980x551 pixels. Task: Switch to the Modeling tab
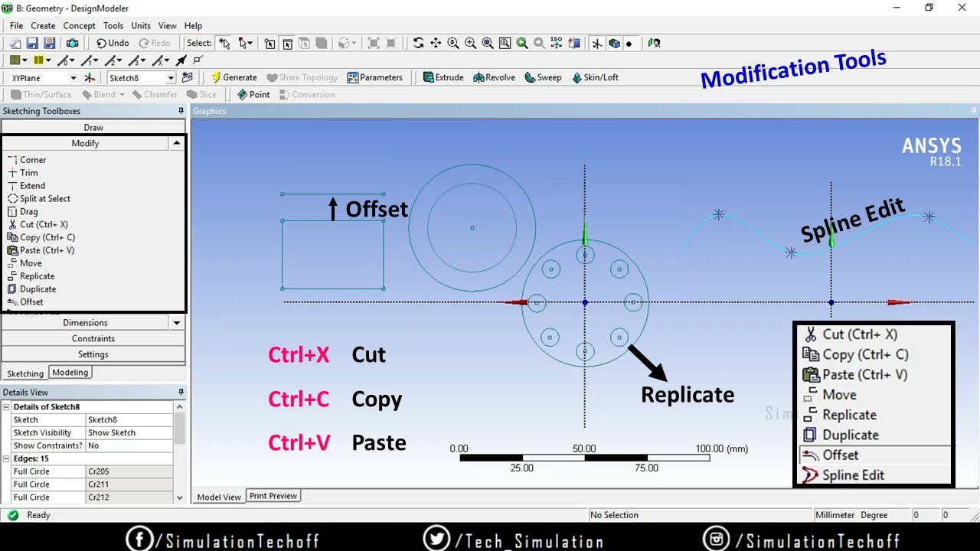point(70,372)
